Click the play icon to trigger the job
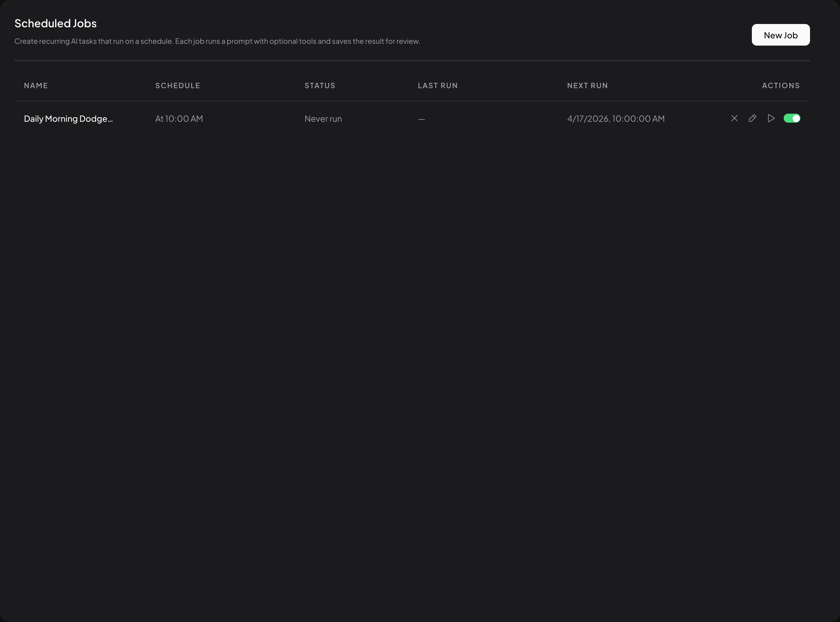Screen dimensions: 840x622 click(x=771, y=118)
